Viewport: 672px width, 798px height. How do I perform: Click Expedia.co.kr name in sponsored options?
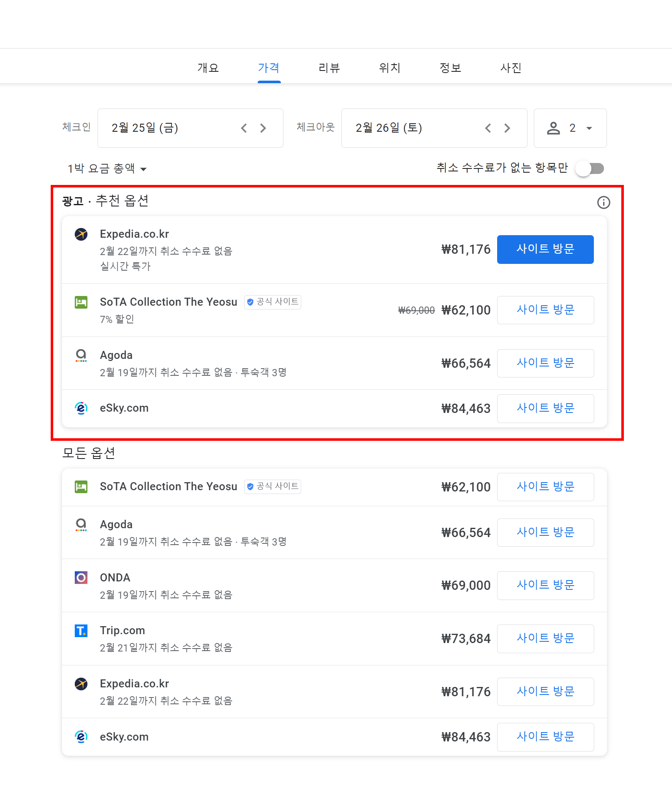pos(134,234)
